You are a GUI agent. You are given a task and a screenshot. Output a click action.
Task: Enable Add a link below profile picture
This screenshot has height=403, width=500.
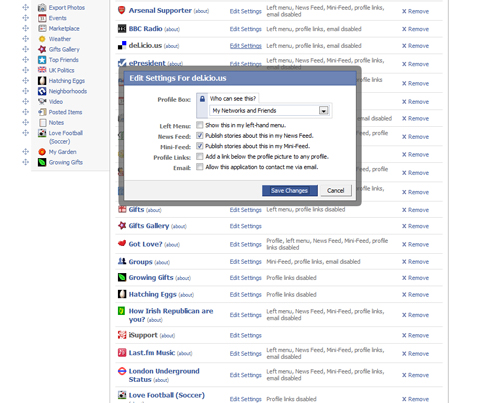(x=200, y=156)
